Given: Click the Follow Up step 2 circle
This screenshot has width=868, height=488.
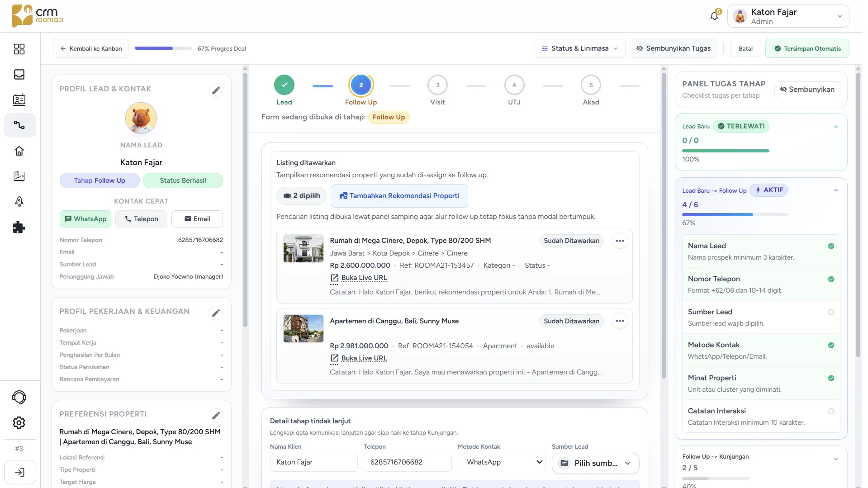Looking at the screenshot, I should 360,85.
